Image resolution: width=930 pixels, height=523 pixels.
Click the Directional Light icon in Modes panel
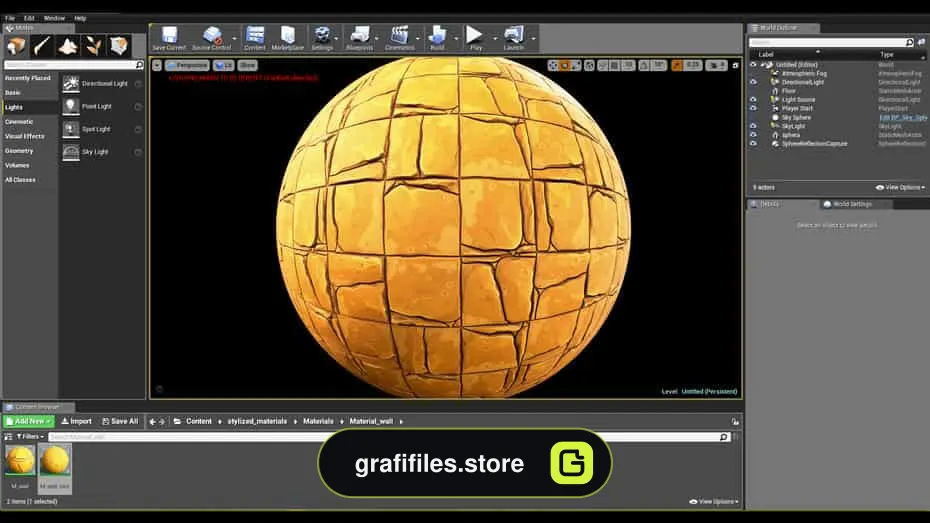[71, 84]
